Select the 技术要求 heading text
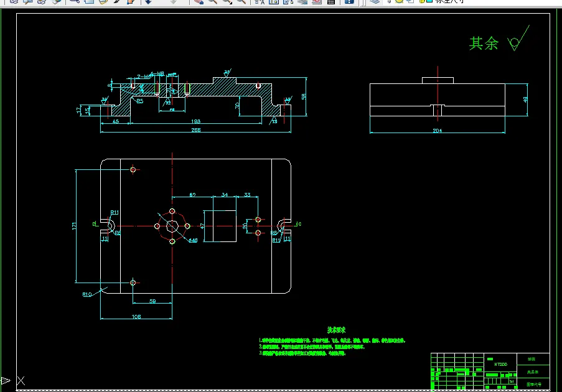562x392 pixels. (336, 330)
